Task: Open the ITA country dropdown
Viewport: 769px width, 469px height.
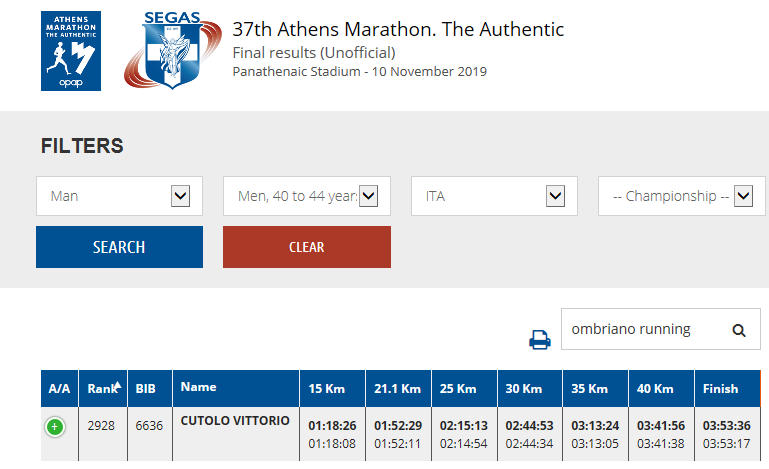Action: click(494, 196)
